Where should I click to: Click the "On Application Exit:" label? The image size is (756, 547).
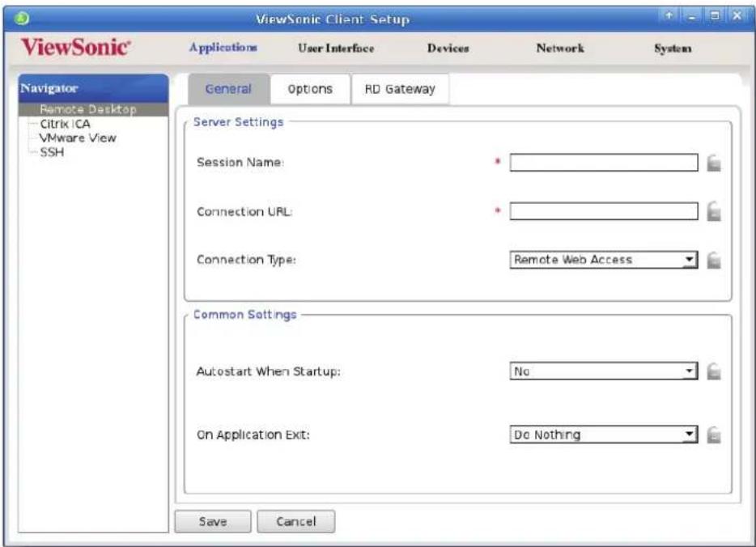coord(253,435)
